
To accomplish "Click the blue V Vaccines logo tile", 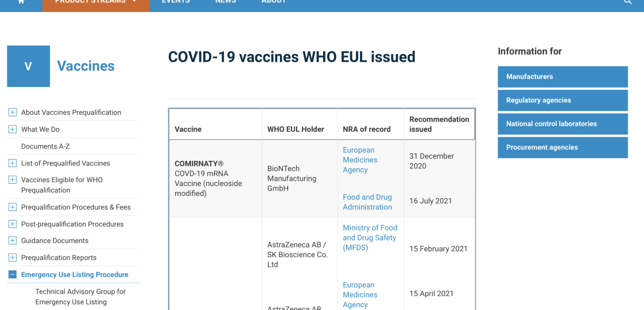I will 28,66.
